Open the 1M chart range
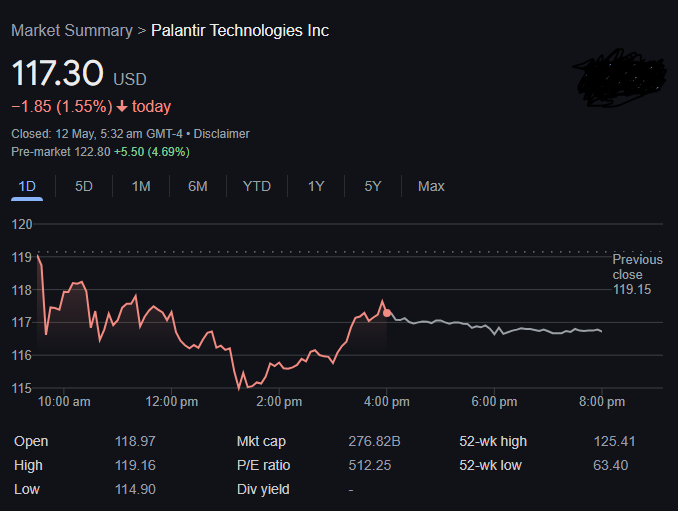 [141, 186]
